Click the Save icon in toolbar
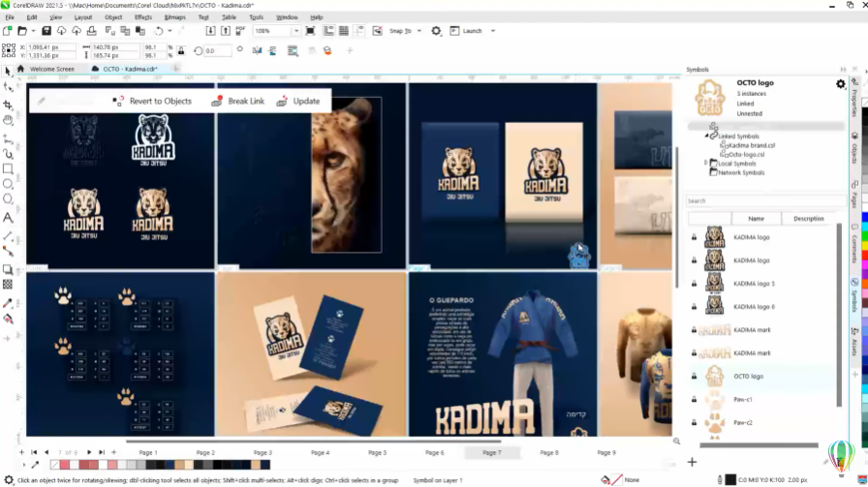 click(x=46, y=31)
